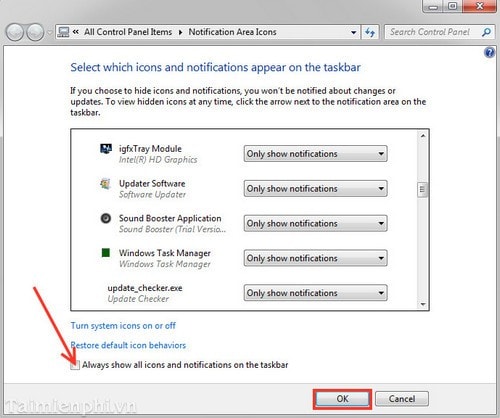
Task: Confirm changes with the OK button
Action: [342, 399]
